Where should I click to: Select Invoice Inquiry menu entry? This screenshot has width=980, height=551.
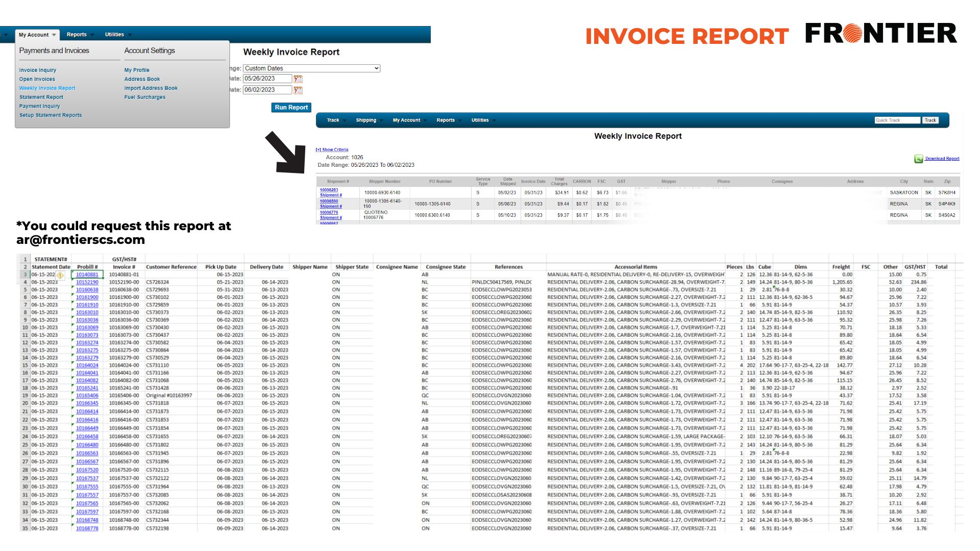38,70
